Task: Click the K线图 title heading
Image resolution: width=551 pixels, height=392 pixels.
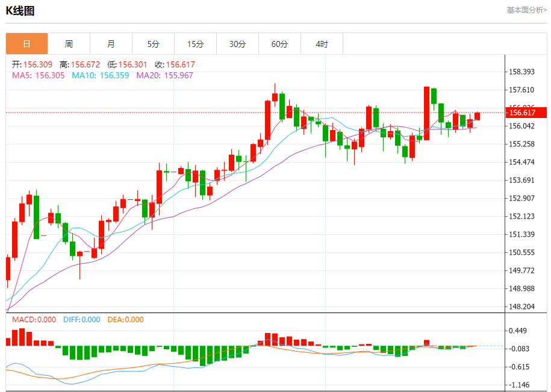Action: (x=20, y=10)
